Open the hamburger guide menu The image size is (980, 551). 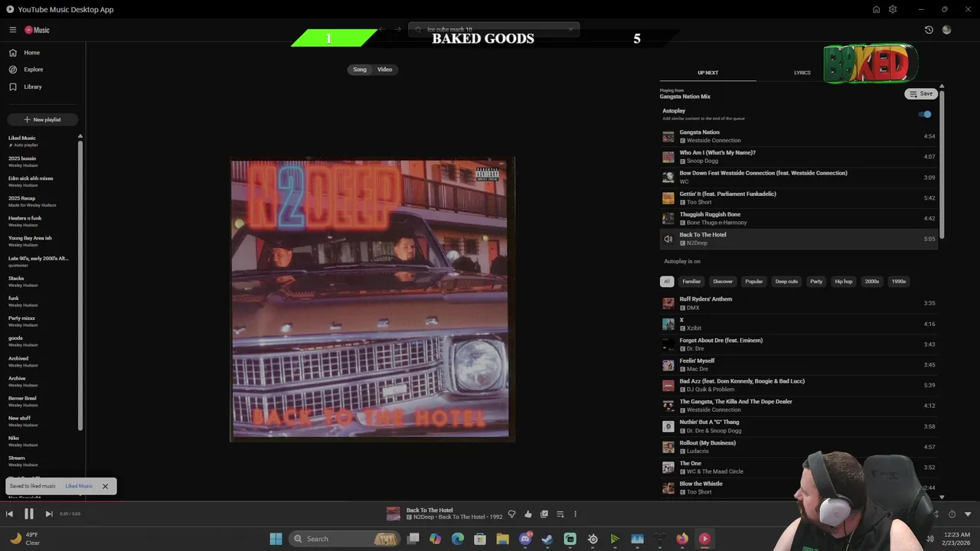click(x=13, y=30)
